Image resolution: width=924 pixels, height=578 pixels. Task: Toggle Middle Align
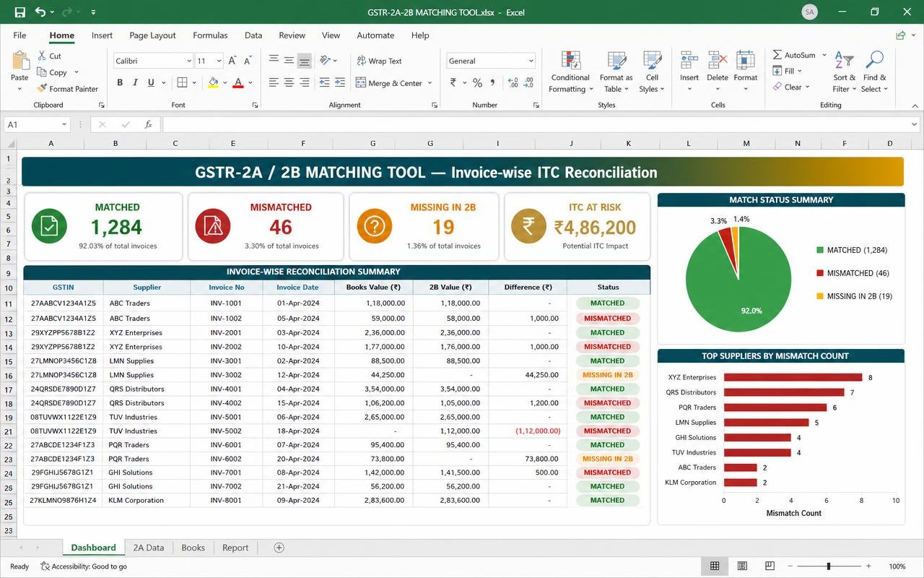289,61
